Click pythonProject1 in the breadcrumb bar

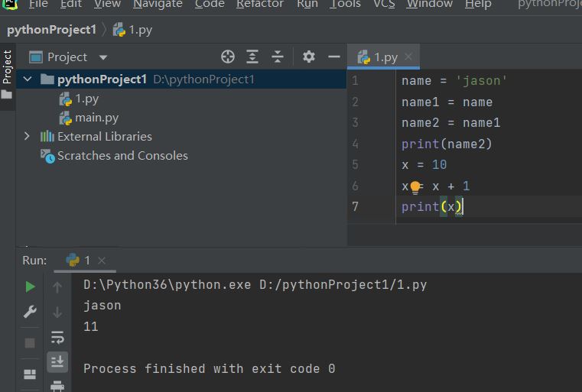[x=51, y=30]
